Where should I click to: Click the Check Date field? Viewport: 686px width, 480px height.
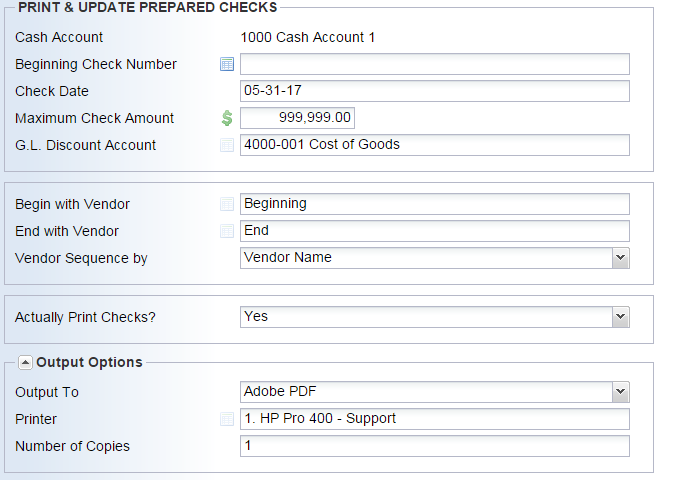[x=435, y=91]
